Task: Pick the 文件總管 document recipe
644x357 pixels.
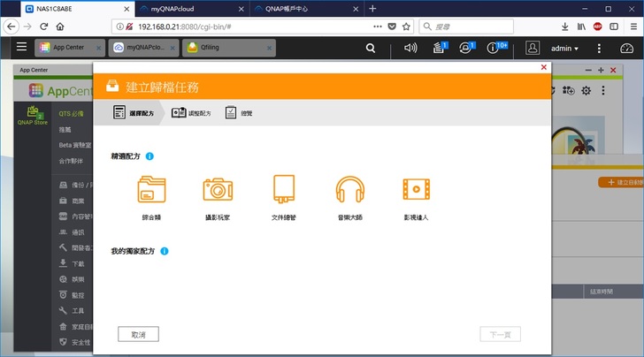Action: (283, 190)
